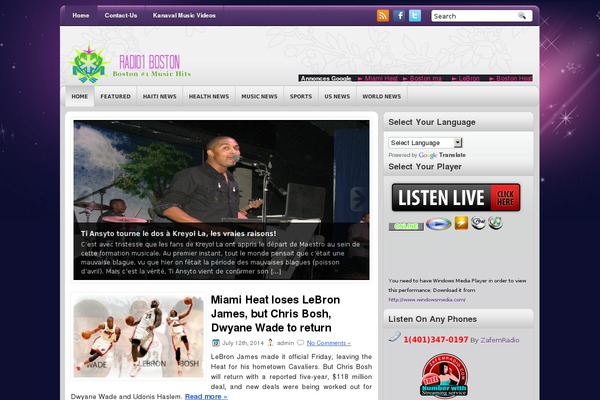Open Contact-Us in top bar
Image resolution: width=600 pixels, height=400 pixels.
point(121,16)
